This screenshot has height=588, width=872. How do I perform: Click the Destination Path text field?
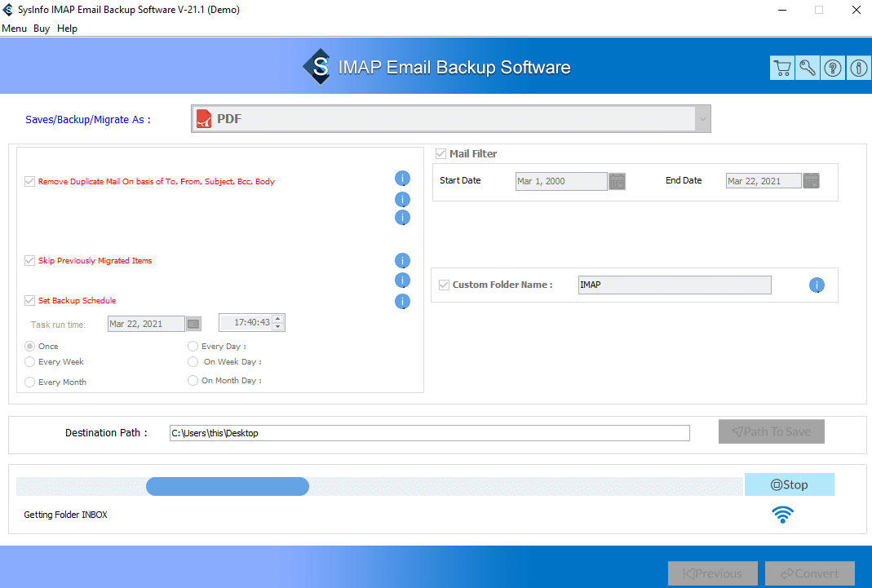tap(429, 433)
